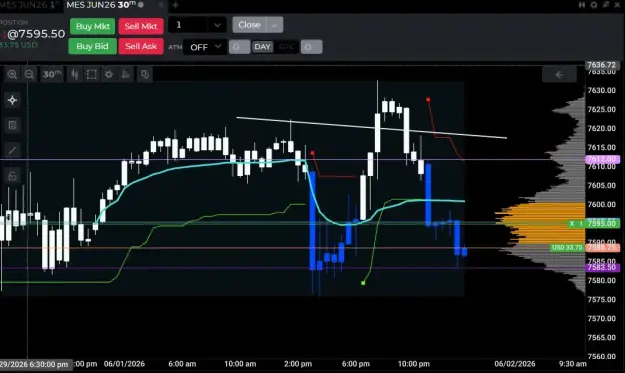Click the 7612.00 purple price label
Screen dimensions: 625x373
coord(602,159)
